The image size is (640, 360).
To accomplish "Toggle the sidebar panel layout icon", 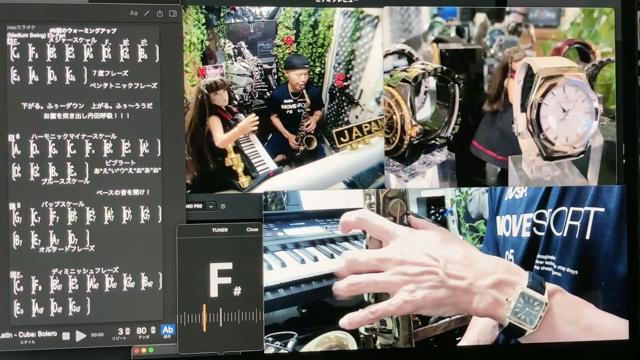I will pos(173,13).
